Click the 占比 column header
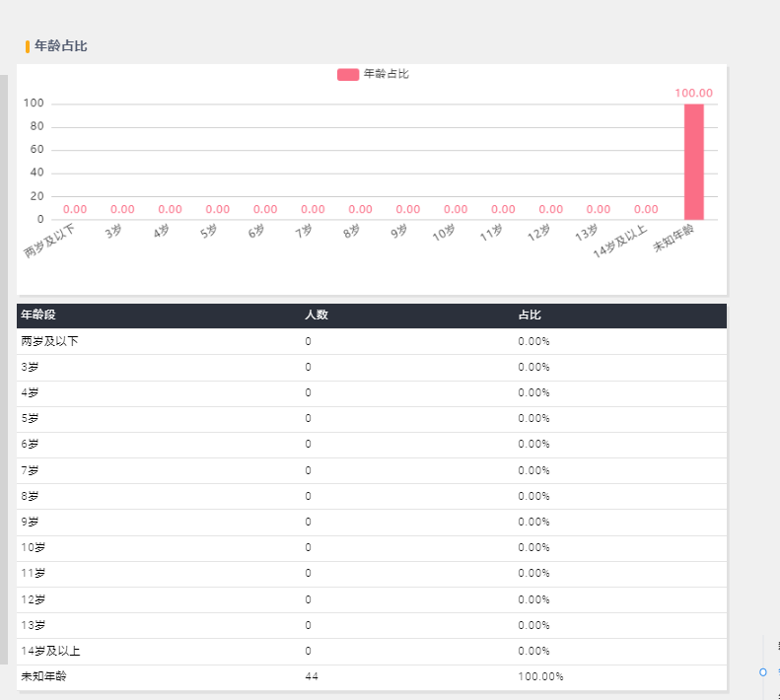 coord(530,315)
